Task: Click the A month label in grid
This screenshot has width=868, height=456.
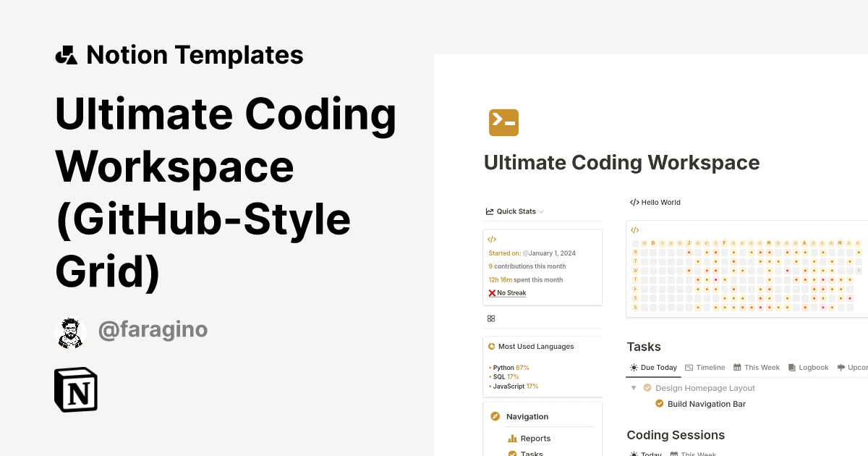Action: 804,243
